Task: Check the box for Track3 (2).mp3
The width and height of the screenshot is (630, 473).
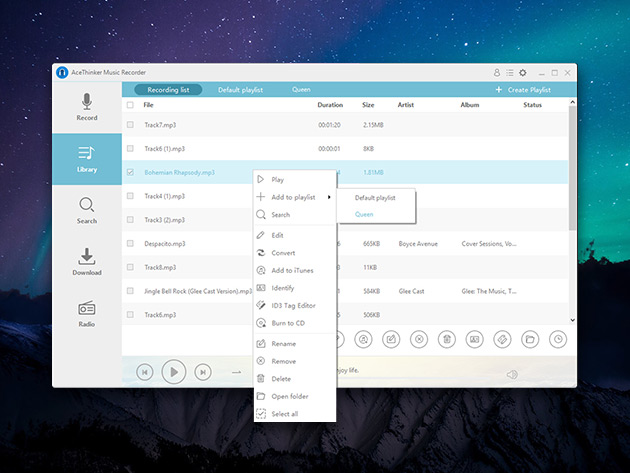Action: (130, 219)
